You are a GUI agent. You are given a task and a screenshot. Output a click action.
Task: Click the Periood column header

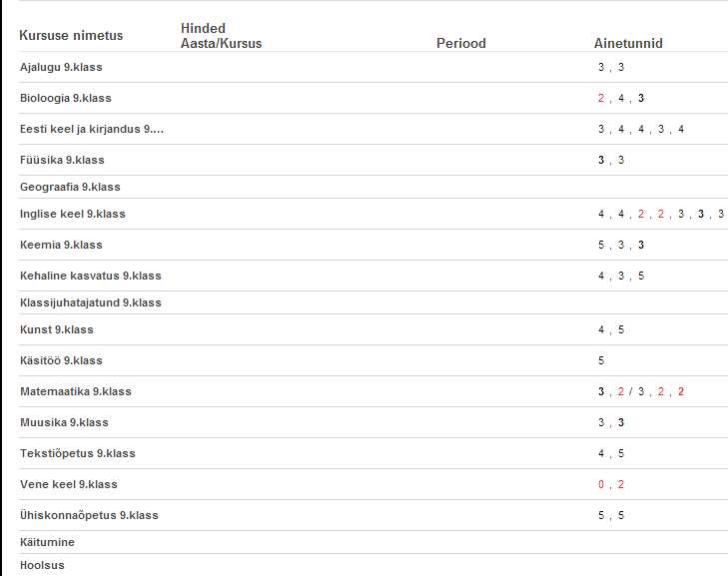click(461, 44)
